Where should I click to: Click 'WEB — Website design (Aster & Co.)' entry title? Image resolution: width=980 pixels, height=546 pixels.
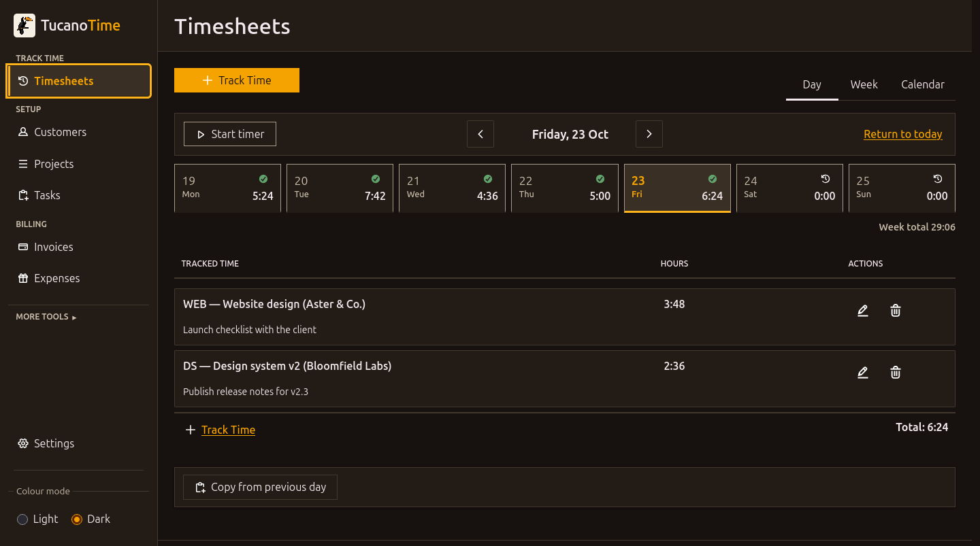coord(274,304)
